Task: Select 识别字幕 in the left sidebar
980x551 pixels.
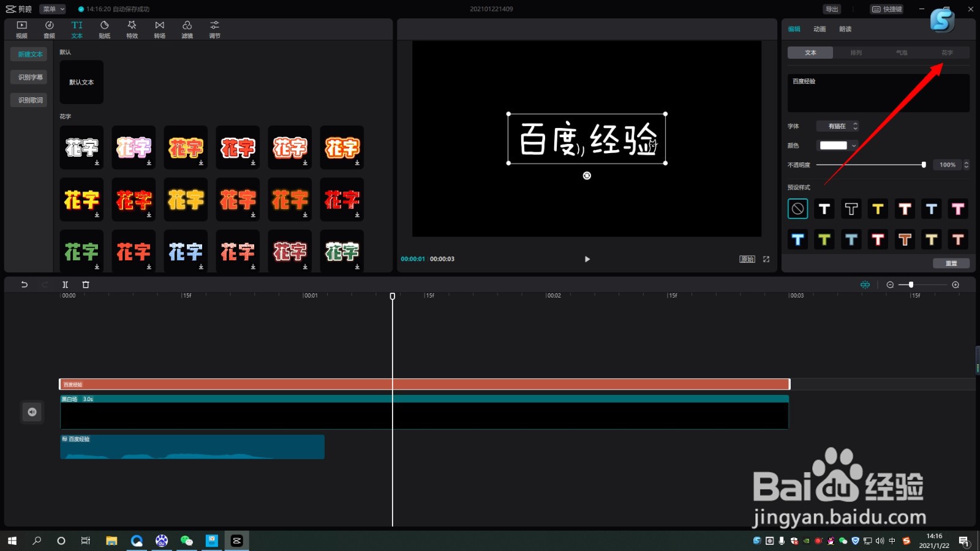Action: pos(29,77)
